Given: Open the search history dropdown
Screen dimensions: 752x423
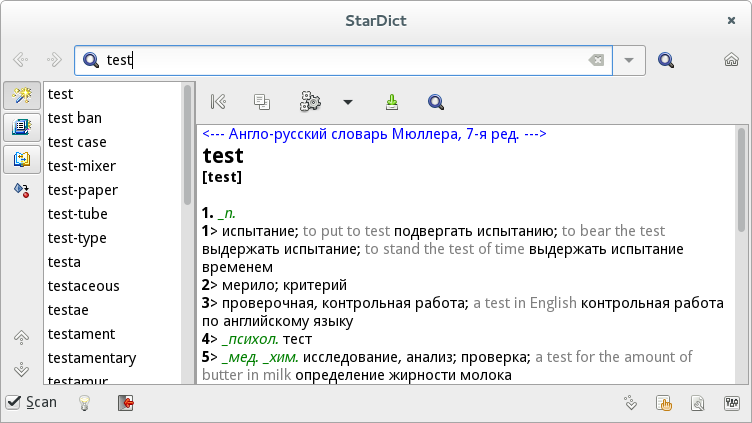Looking at the screenshot, I should (x=628, y=60).
